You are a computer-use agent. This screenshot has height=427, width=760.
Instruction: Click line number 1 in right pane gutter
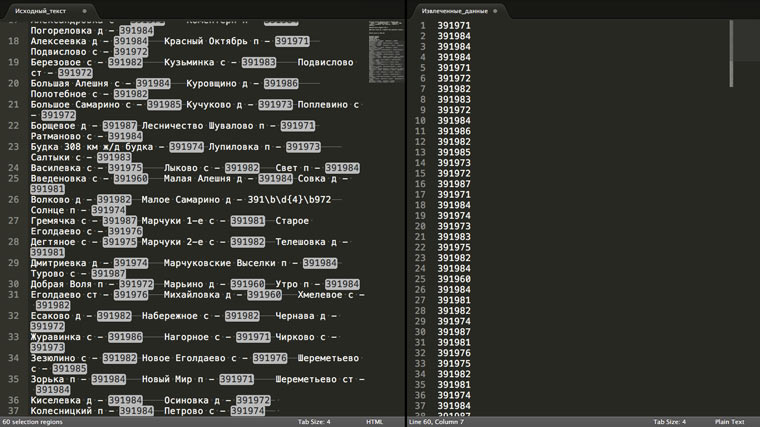coord(424,26)
